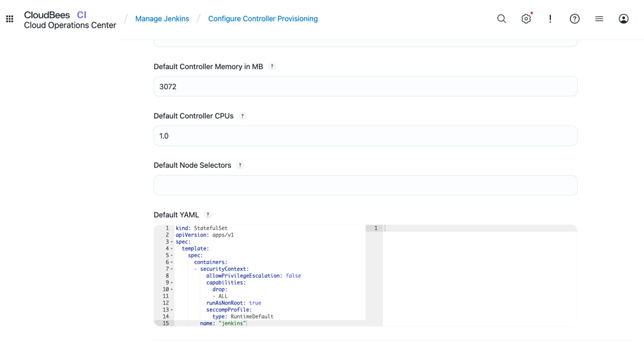
Task: Click line number 15 in the YAML gutter
Action: click(x=165, y=323)
